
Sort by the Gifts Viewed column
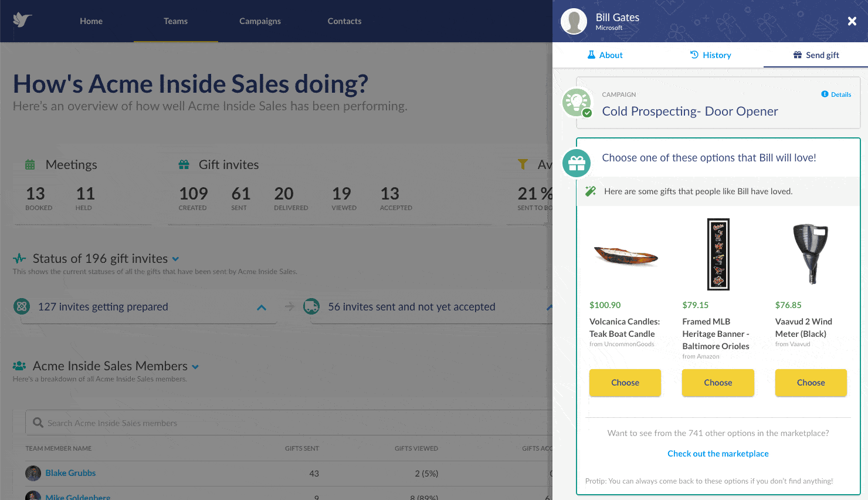416,448
